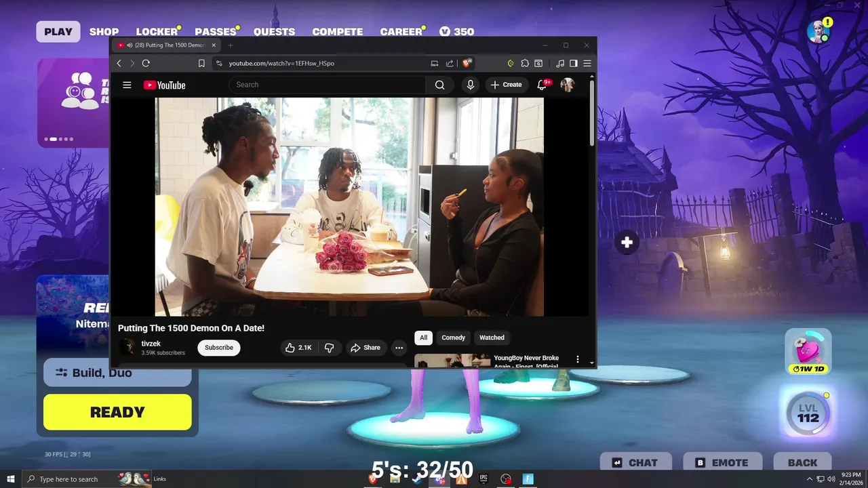
Task: Open browser extensions puzzle icon
Action: point(525,63)
